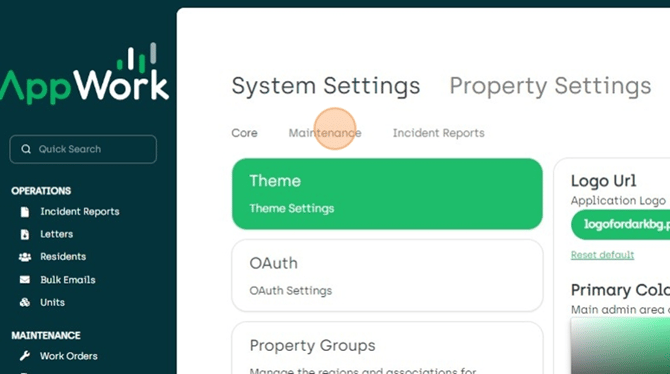Switch to Property Settings heading tab
670x374 pixels.
550,86
